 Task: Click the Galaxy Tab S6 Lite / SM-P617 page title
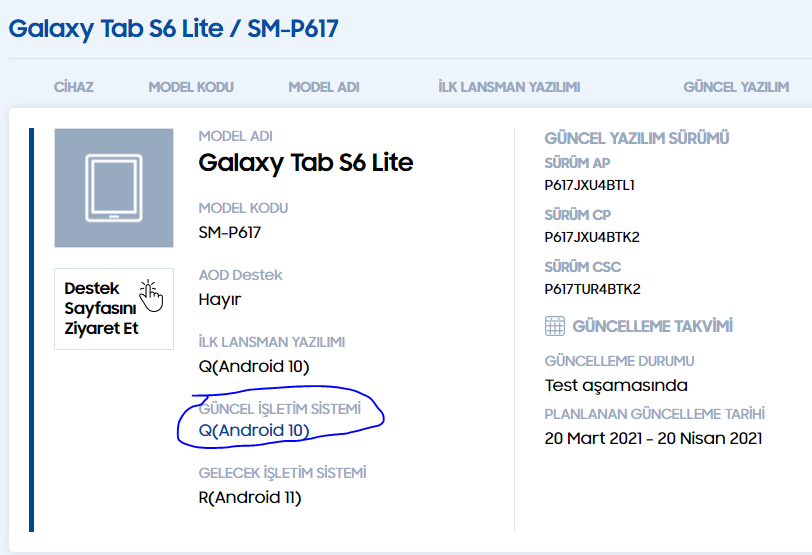point(173,29)
